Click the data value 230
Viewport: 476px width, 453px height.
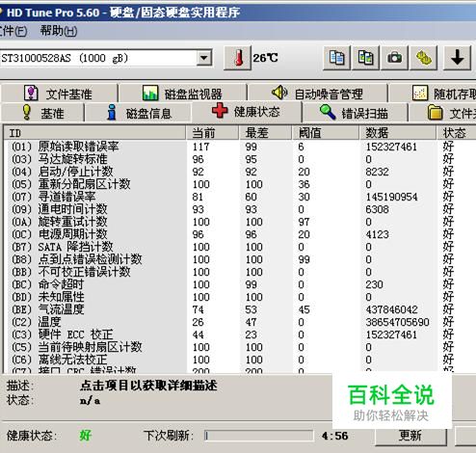[375, 284]
